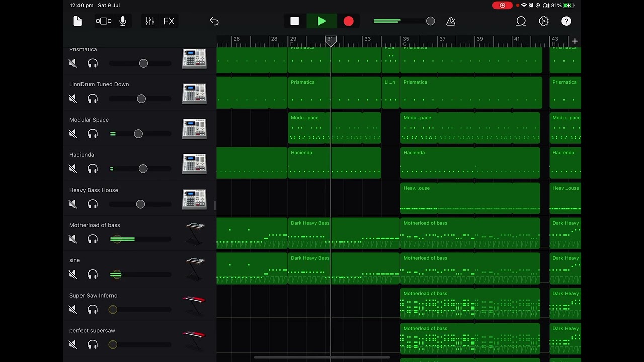Select Hacienda region at bar 29
Viewport: 644px width, 362px height.
click(x=335, y=163)
